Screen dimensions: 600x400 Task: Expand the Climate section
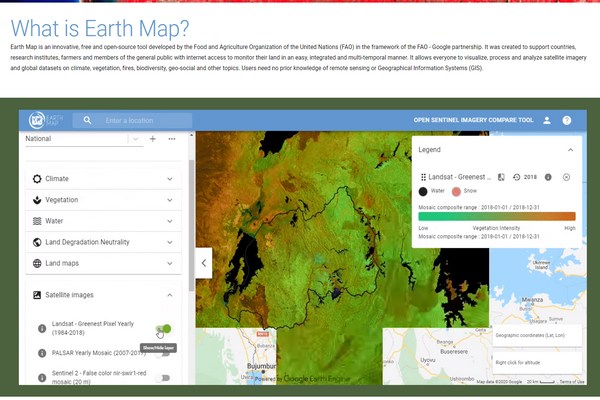coord(103,179)
